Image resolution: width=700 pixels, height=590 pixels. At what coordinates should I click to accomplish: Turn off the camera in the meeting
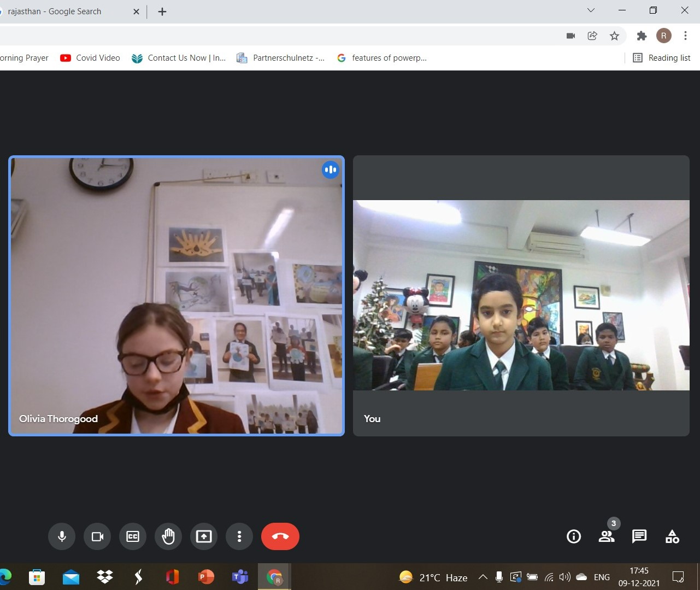(97, 536)
